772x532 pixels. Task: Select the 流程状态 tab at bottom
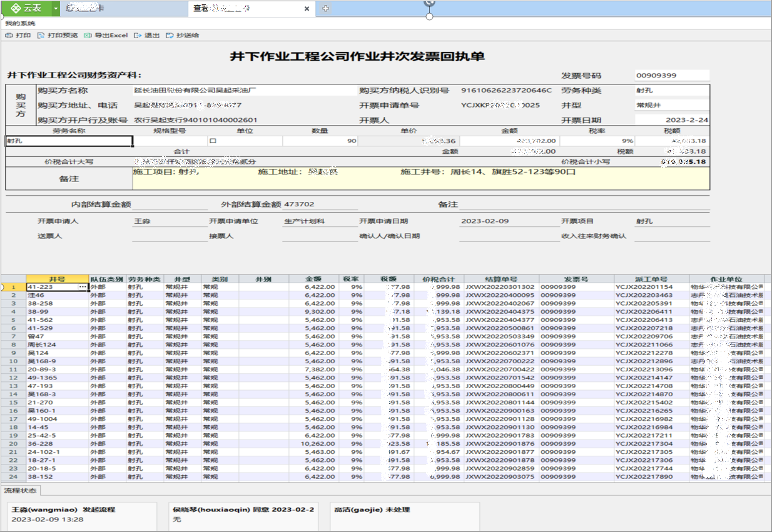point(20,491)
